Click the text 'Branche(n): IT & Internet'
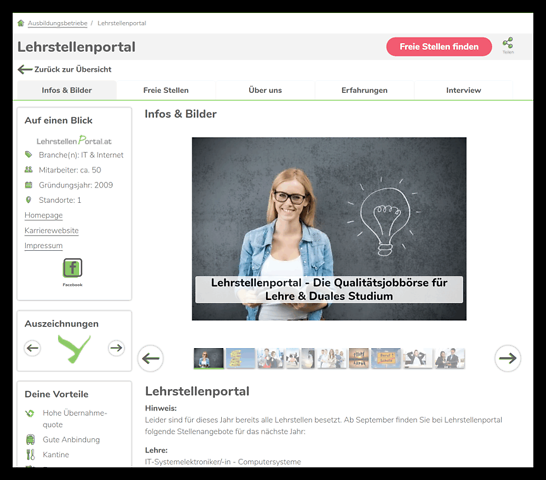Screen dimensions: 546x480 (x=81, y=155)
